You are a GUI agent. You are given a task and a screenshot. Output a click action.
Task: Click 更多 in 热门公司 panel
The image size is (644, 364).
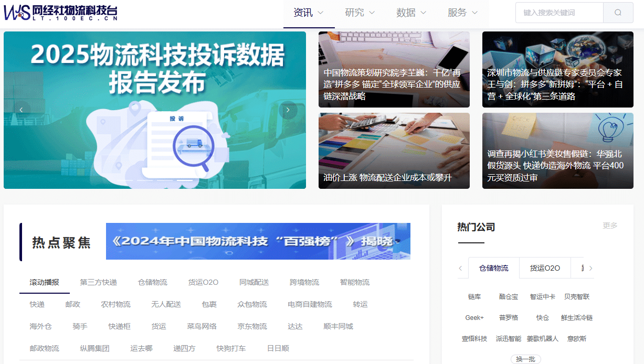point(610,226)
